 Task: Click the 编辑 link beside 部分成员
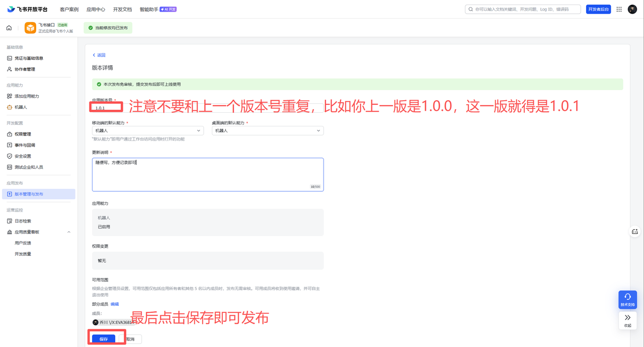115,304
